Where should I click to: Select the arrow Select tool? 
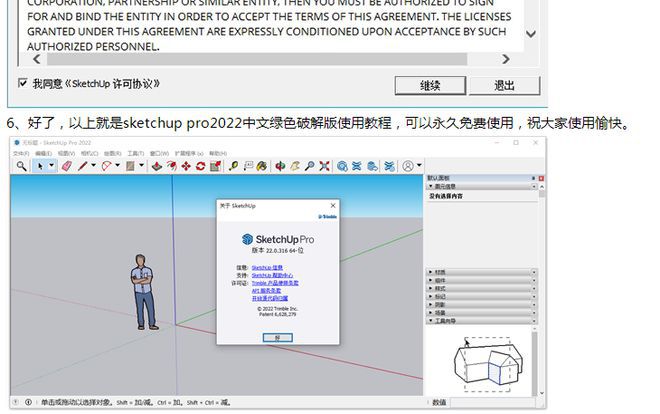click(40, 166)
